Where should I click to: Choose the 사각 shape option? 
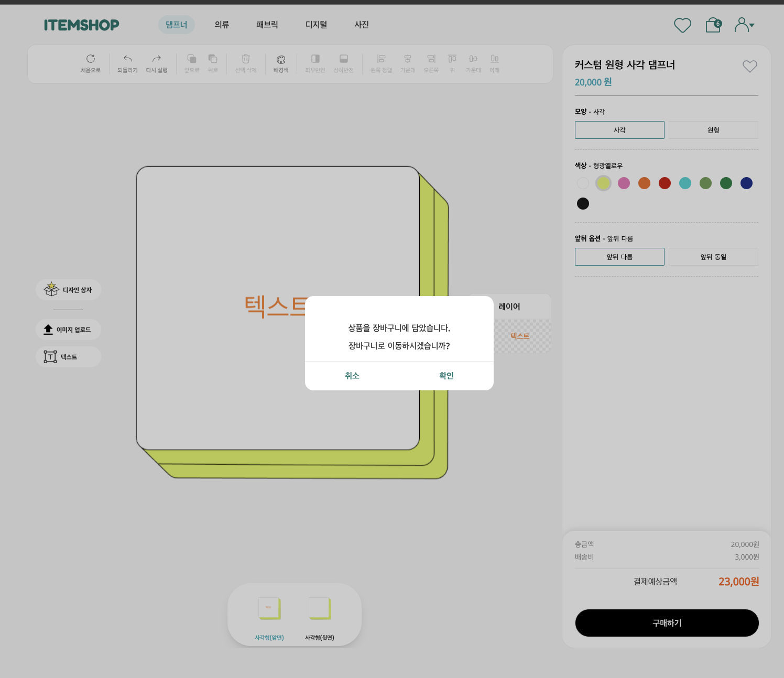[619, 130]
